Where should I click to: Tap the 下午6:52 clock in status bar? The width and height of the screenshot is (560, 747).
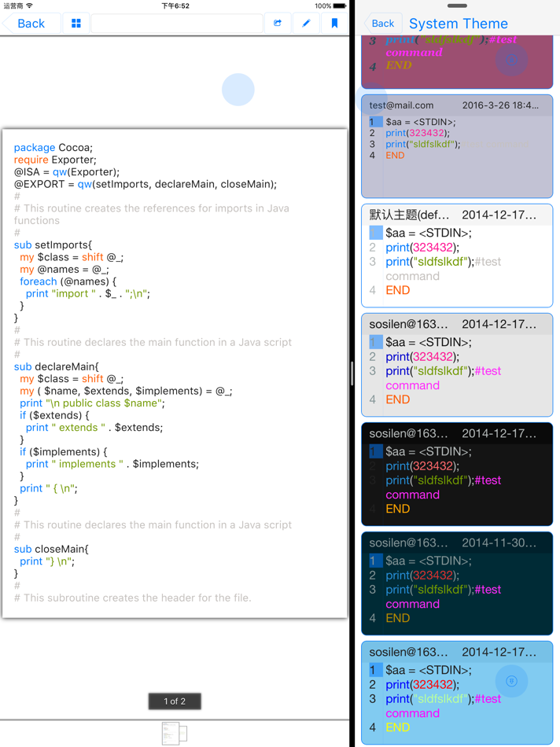click(x=175, y=6)
